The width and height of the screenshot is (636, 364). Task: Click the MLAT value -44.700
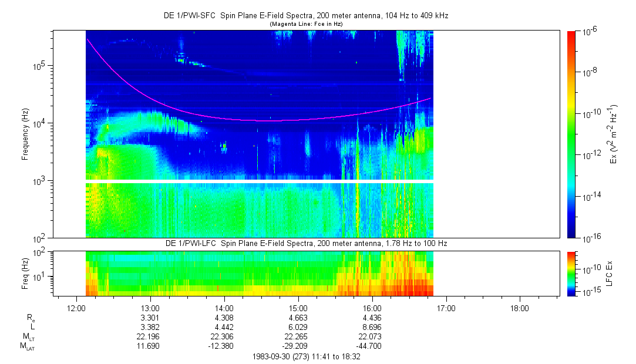(x=372, y=346)
